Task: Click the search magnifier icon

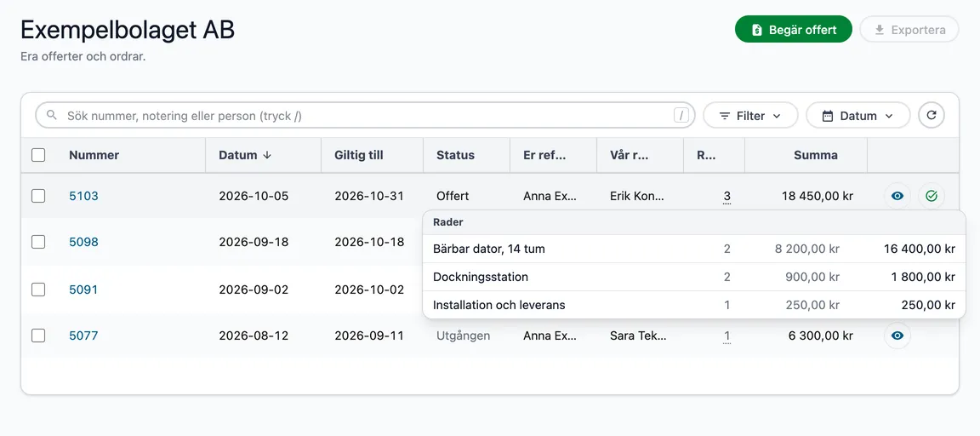Action: [53, 116]
